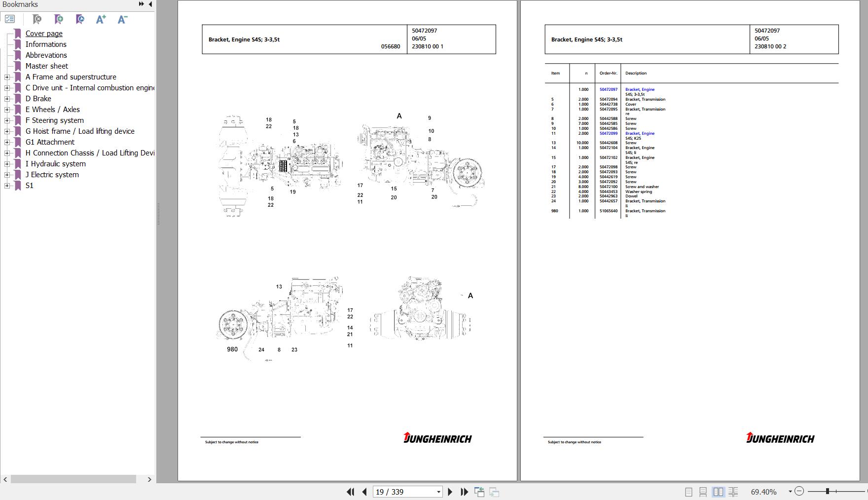Open the zoom level dropdown arrow
868x500 pixels.
[790, 492]
